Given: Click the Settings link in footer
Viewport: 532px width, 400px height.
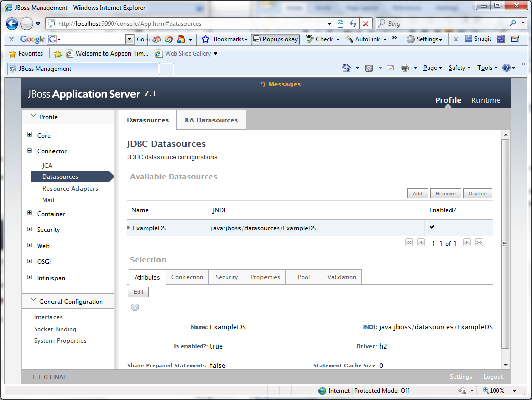Looking at the screenshot, I should tap(461, 377).
